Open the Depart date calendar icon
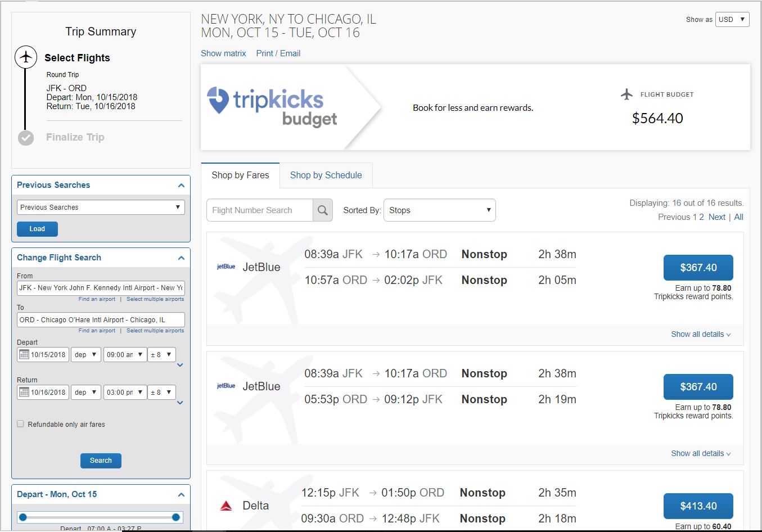762x532 pixels. click(x=24, y=355)
